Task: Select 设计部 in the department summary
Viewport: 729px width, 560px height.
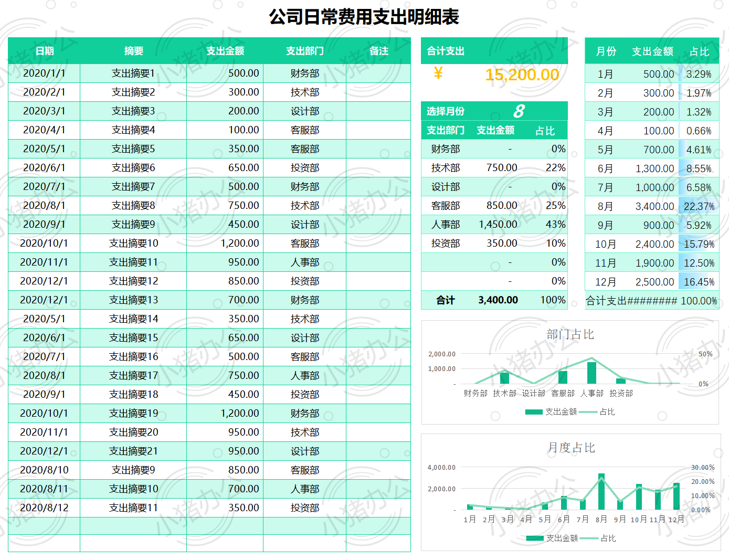Action: tap(446, 186)
